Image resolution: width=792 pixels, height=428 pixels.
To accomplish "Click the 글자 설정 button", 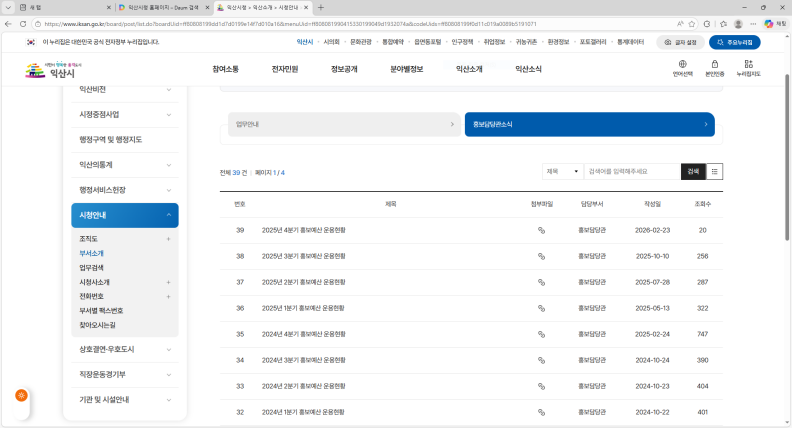I will (x=680, y=42).
